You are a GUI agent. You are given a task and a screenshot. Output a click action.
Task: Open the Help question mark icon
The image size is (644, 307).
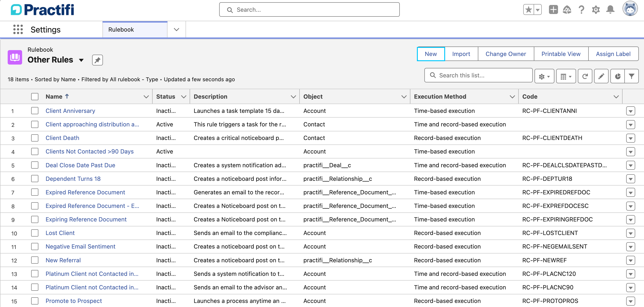point(581,10)
